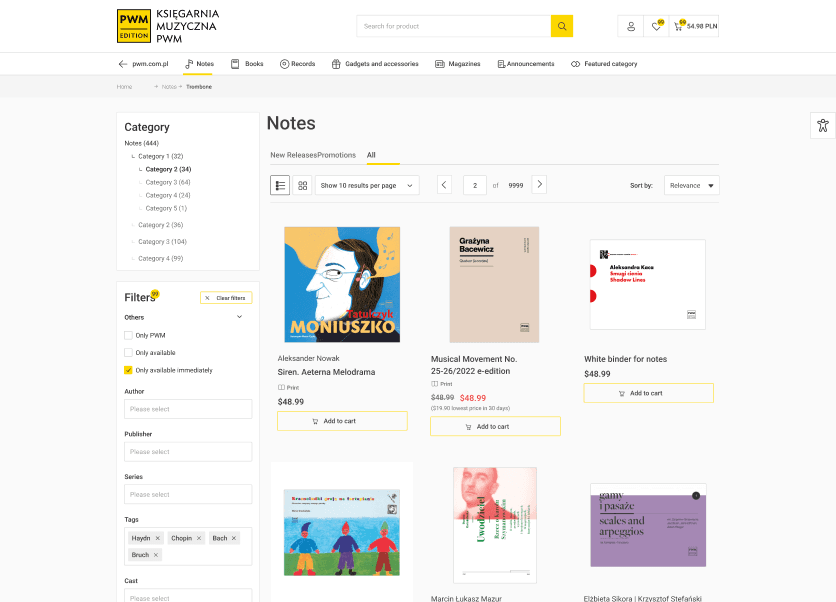Open the Shadow Lines cover thumbnail
836x602 pixels.
[x=648, y=285]
